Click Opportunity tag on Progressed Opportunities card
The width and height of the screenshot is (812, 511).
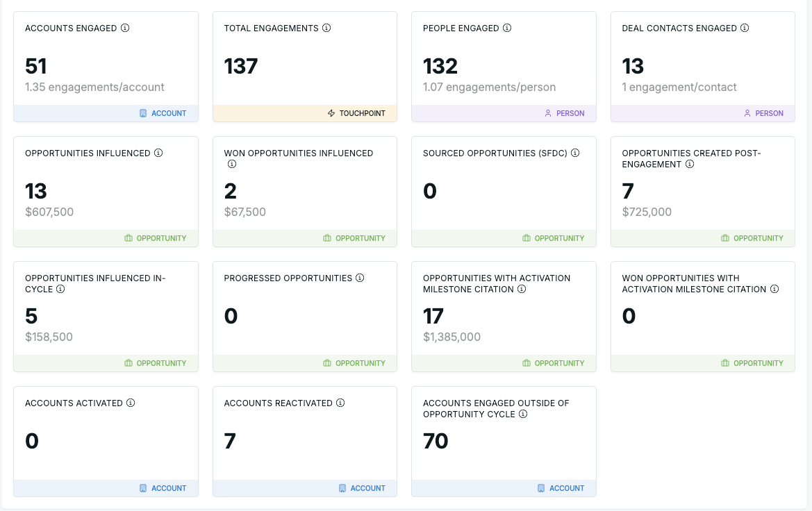point(354,363)
